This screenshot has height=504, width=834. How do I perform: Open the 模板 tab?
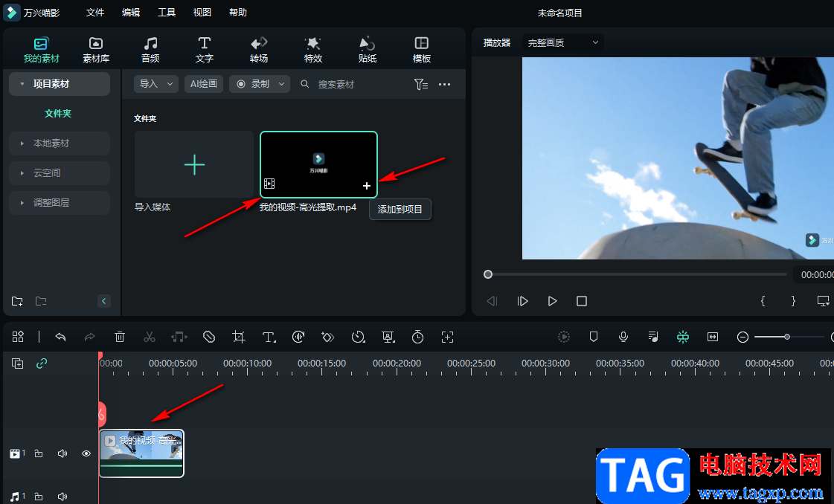click(422, 50)
